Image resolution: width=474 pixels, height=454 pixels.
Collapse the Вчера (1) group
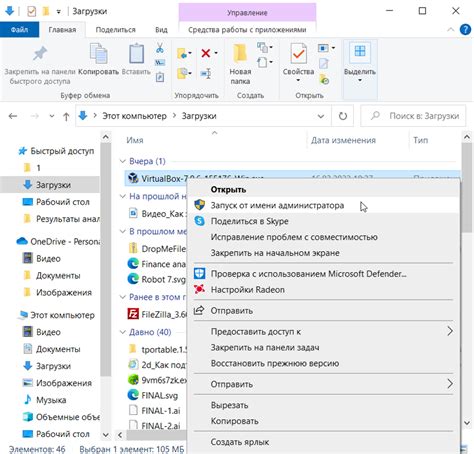pyautogui.click(x=122, y=161)
